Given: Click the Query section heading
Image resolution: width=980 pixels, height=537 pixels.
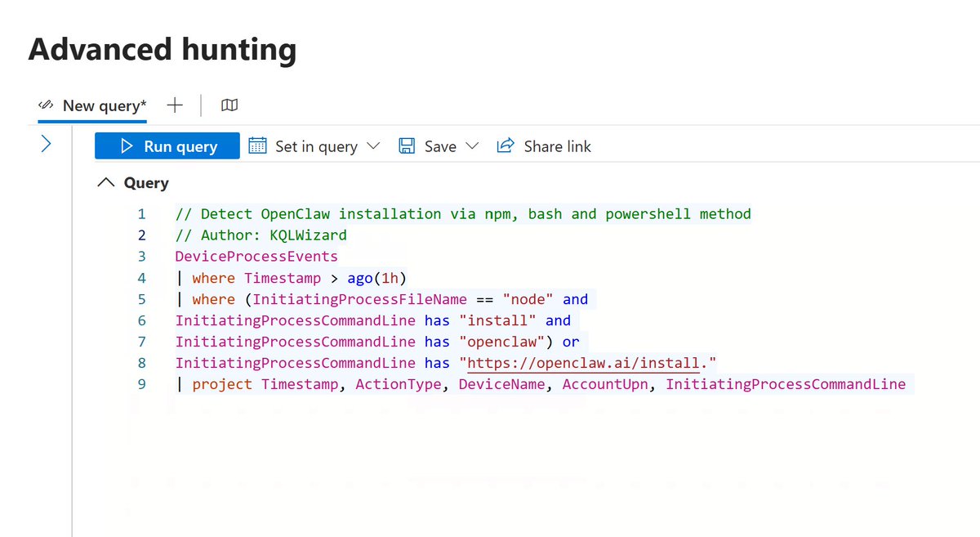Looking at the screenshot, I should tap(146, 183).
